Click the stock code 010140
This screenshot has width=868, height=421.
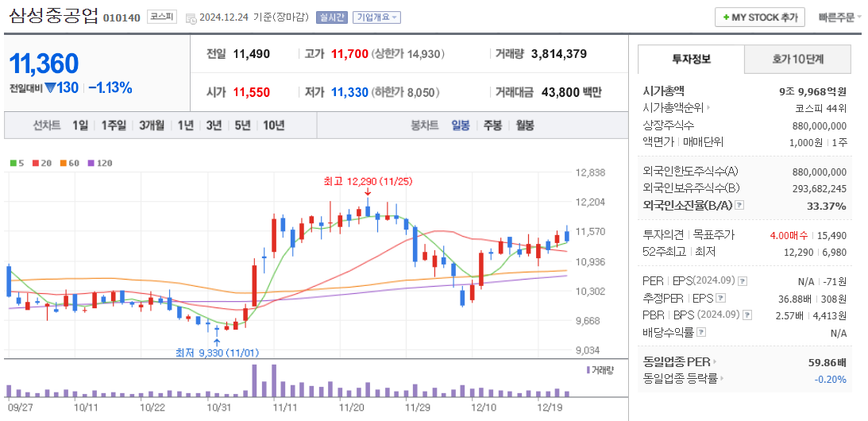pyautogui.click(x=122, y=17)
